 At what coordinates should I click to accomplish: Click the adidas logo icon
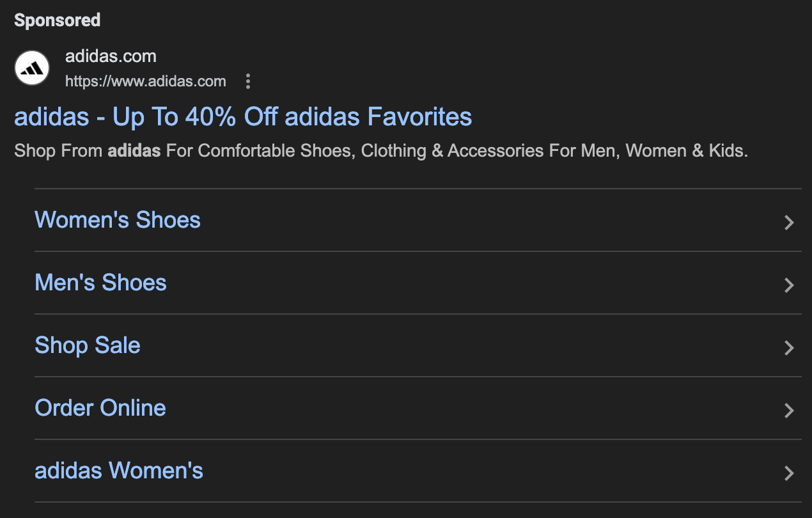pos(32,68)
